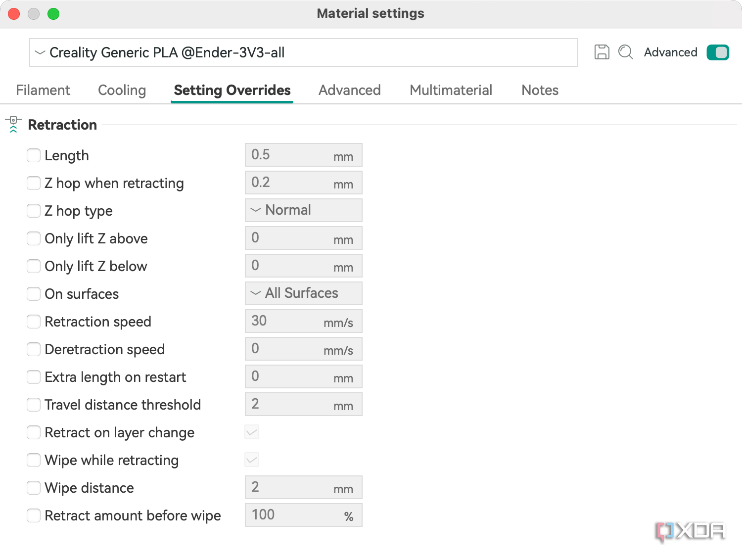Tick the Z hop type override checkbox
The image size is (742, 560).
coord(34,211)
